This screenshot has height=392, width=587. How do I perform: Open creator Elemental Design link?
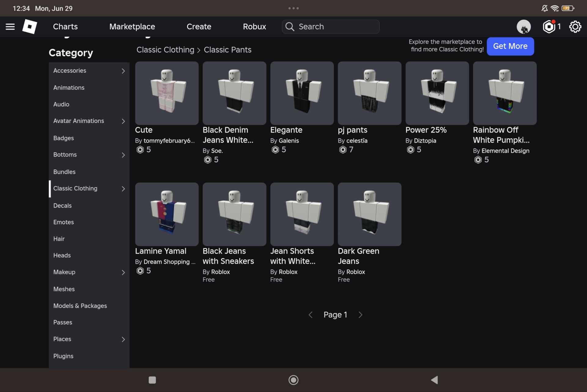click(505, 151)
